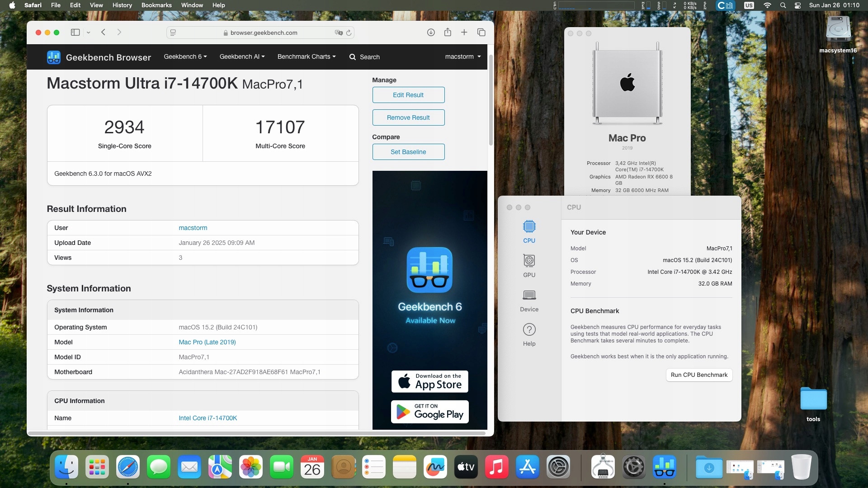This screenshot has height=488, width=868.
Task: Reload the Geekbench page
Action: coord(349,33)
